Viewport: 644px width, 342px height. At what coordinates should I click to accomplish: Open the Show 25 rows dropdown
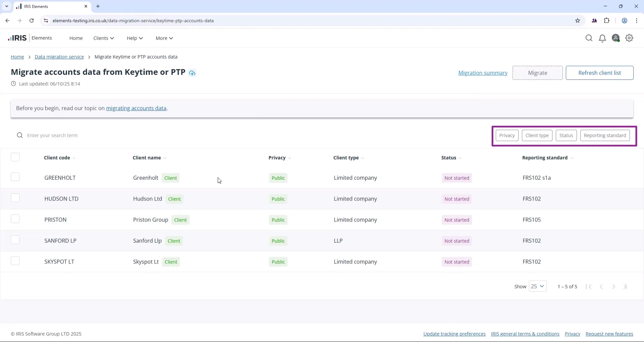click(538, 287)
